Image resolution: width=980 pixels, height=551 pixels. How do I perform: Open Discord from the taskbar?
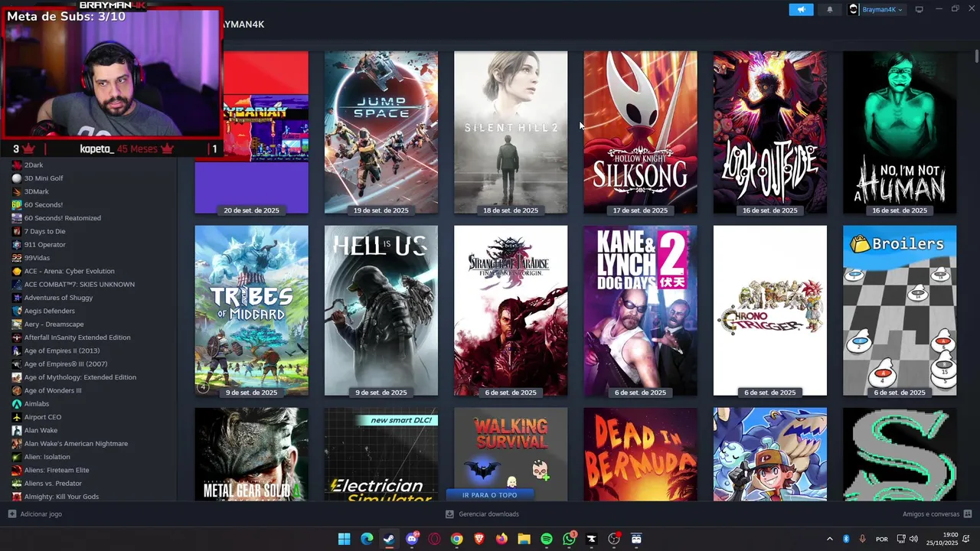(412, 539)
